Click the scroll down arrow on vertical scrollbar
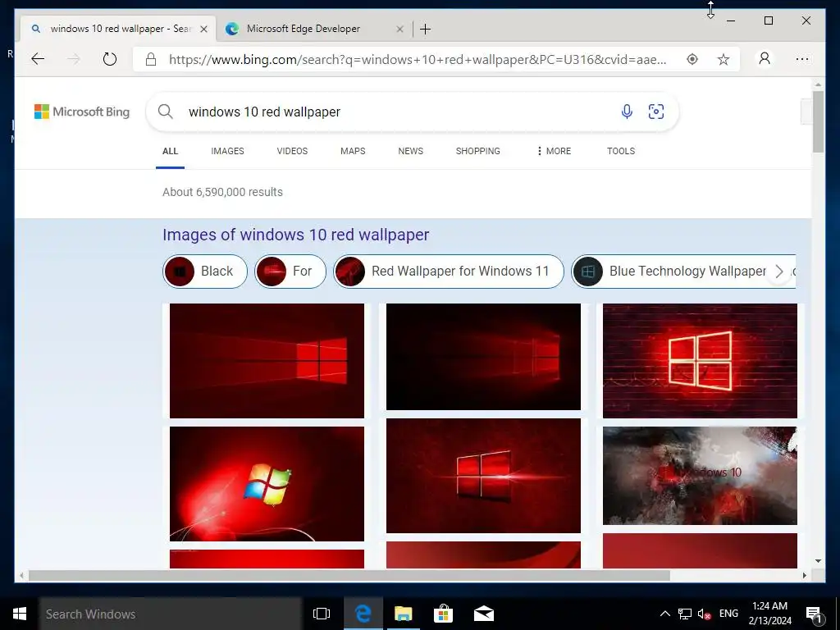 pyautogui.click(x=818, y=561)
